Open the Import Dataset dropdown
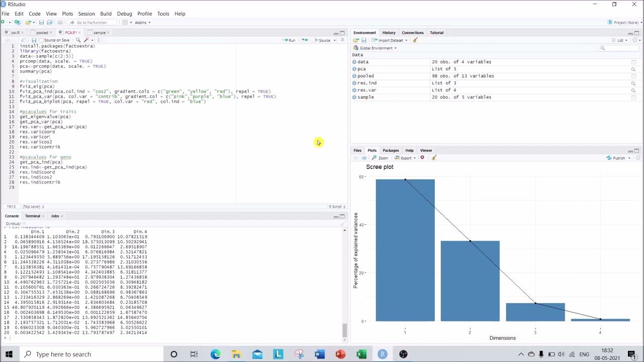This screenshot has height=362, width=644. click(390, 40)
